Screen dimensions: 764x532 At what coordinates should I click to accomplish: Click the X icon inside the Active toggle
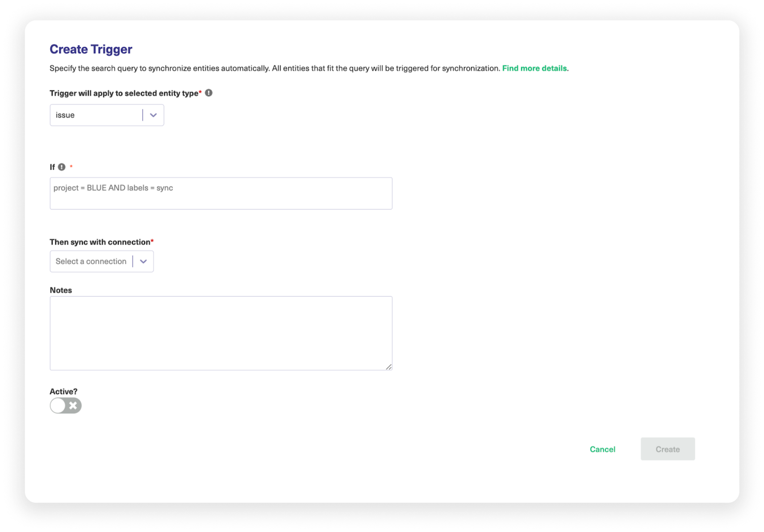tap(72, 405)
